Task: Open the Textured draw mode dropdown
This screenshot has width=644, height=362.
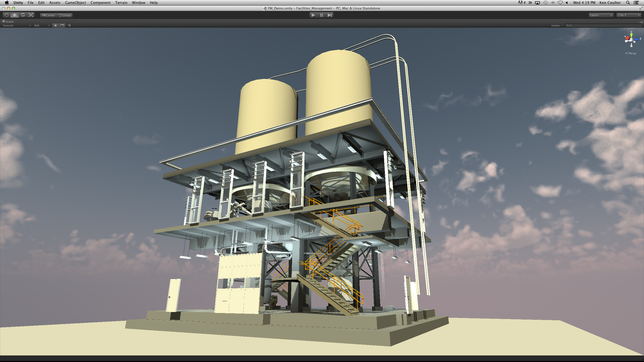Action: [x=16, y=25]
